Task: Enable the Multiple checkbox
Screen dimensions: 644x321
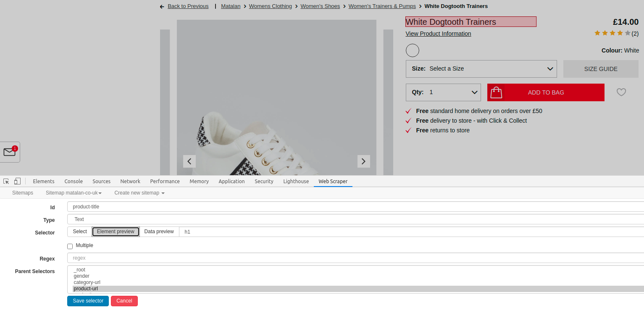Action: click(70, 246)
